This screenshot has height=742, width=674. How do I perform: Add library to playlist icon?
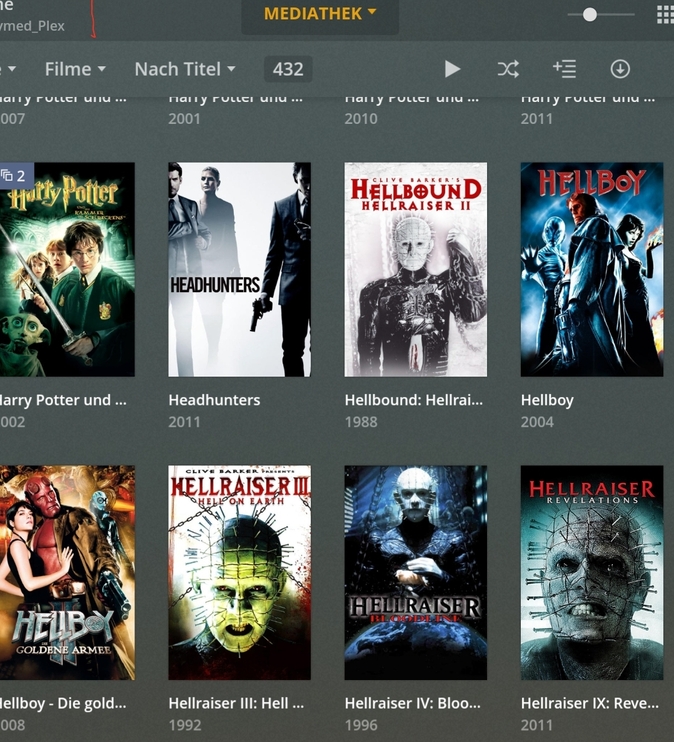click(x=564, y=69)
